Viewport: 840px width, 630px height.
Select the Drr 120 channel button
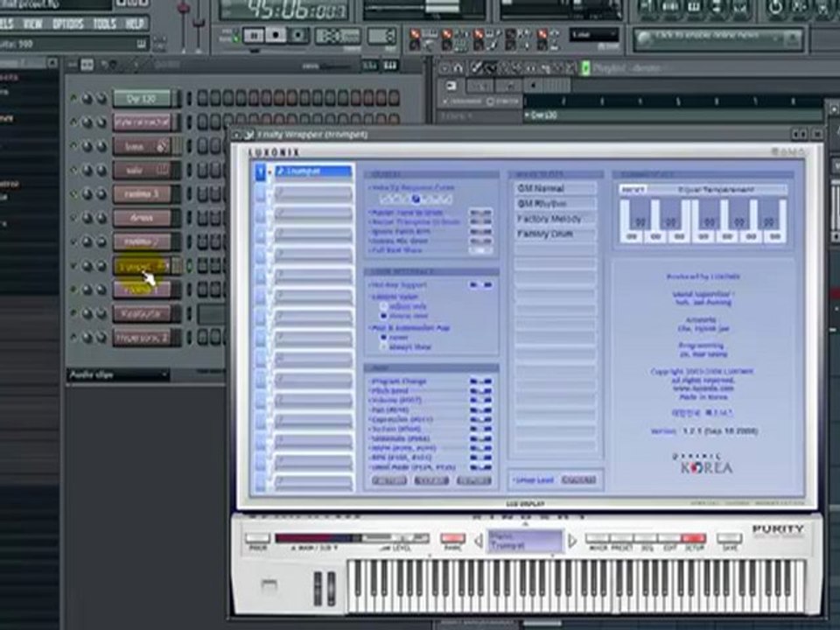click(142, 99)
